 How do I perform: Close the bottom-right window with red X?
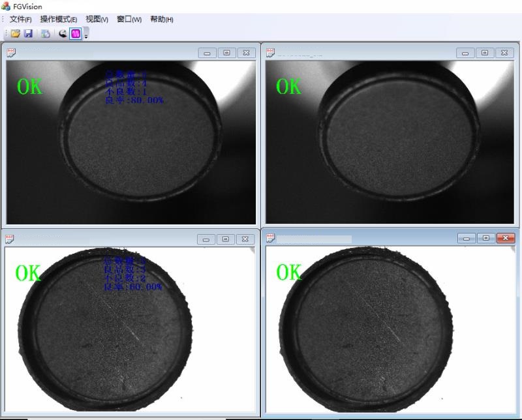(506, 238)
